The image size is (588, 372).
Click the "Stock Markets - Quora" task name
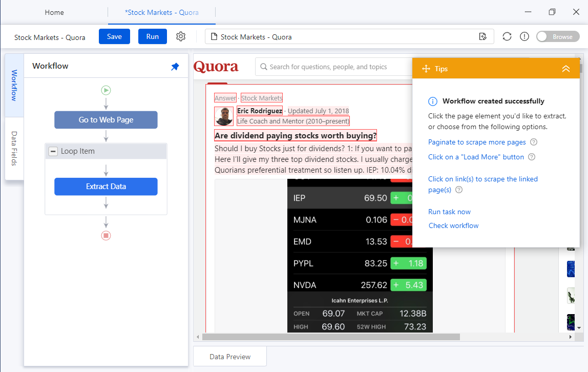tap(50, 37)
